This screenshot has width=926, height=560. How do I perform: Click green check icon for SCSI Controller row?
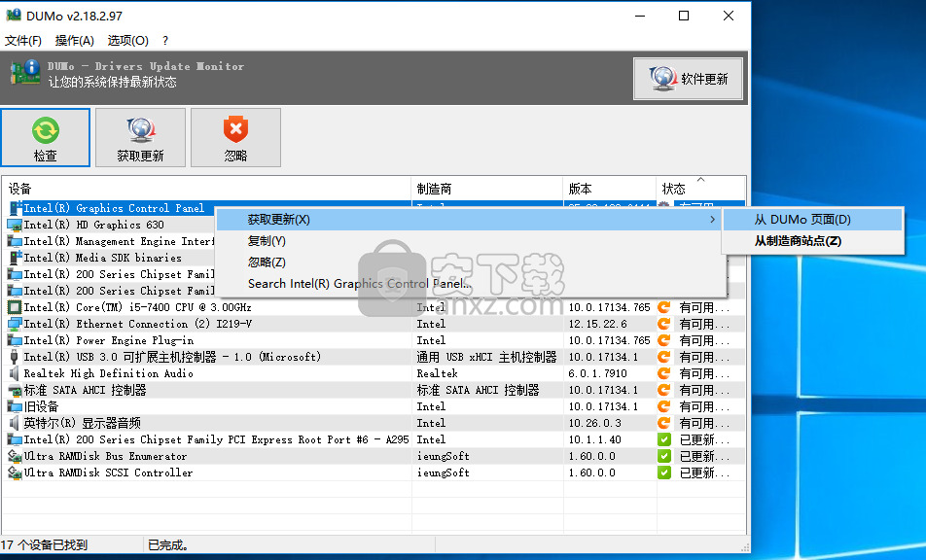point(664,472)
